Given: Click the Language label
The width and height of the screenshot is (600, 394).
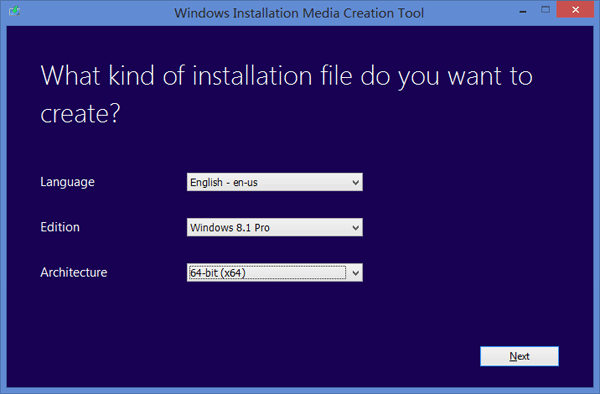Looking at the screenshot, I should [67, 182].
